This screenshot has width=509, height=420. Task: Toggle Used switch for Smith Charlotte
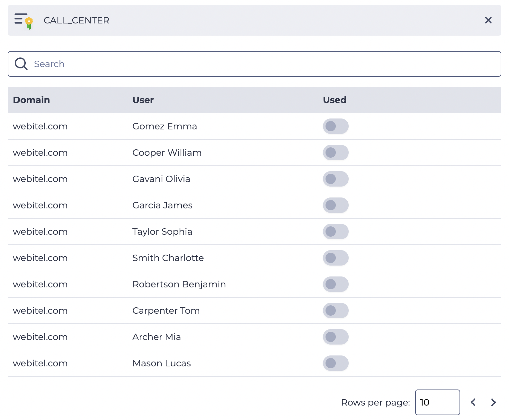[335, 258]
